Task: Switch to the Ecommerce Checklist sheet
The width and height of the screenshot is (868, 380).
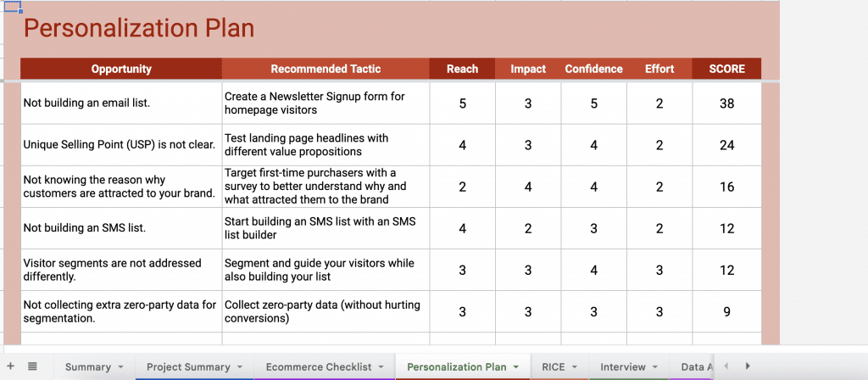Action: pyautogui.click(x=319, y=367)
